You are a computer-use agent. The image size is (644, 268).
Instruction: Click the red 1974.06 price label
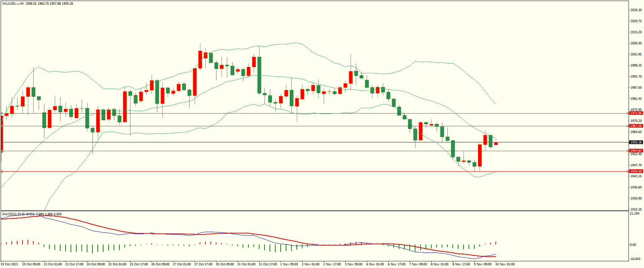pyautogui.click(x=636, y=113)
